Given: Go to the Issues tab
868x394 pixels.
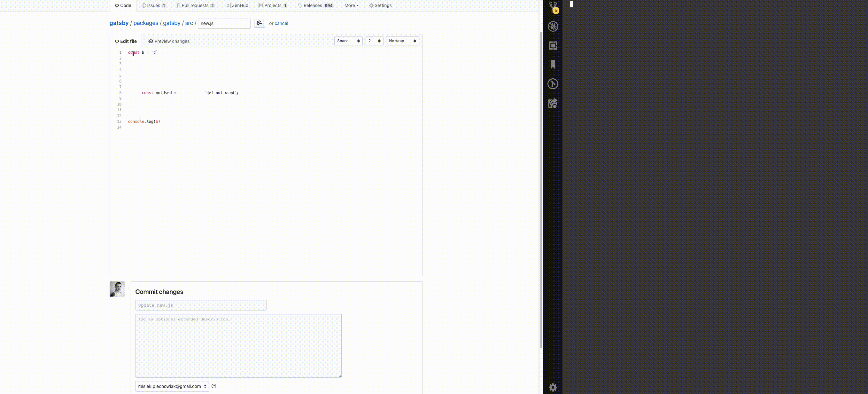Looking at the screenshot, I should 154,5.
